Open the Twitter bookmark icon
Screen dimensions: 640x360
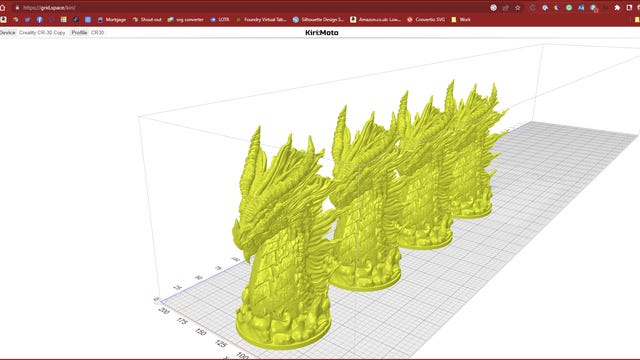[27, 20]
